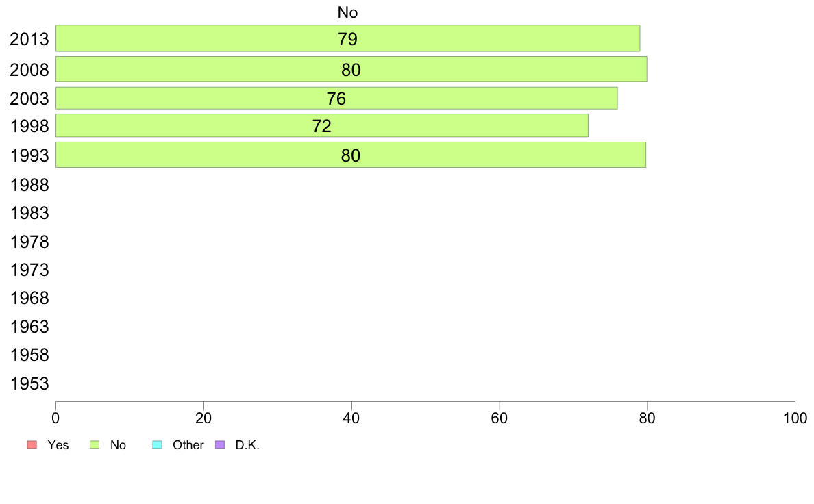
Task: Select the 1993 bar showing 80
Action: [x=351, y=155]
